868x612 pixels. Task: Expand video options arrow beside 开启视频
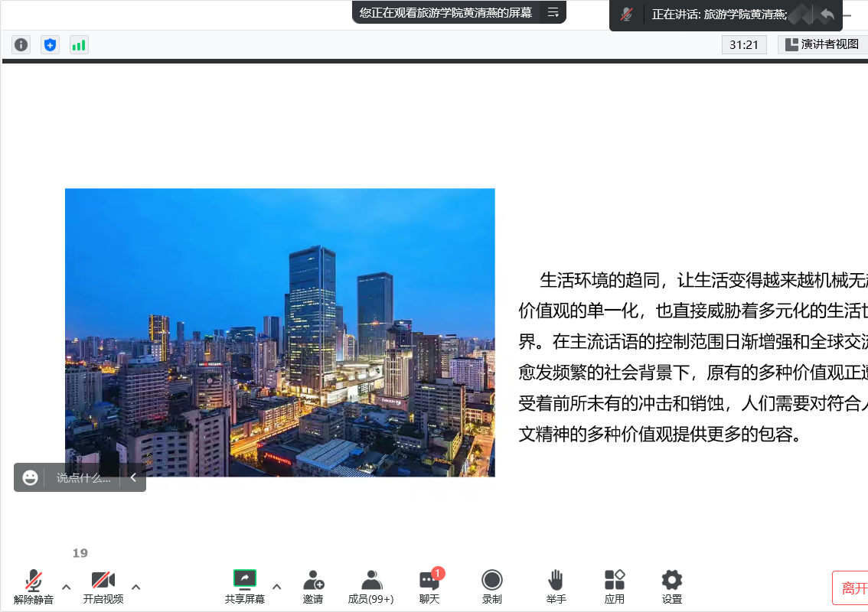pyautogui.click(x=136, y=587)
